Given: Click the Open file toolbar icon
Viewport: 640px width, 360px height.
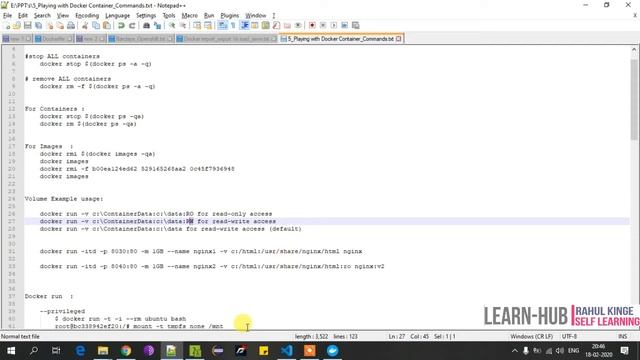Looking at the screenshot, I should tap(17, 25).
